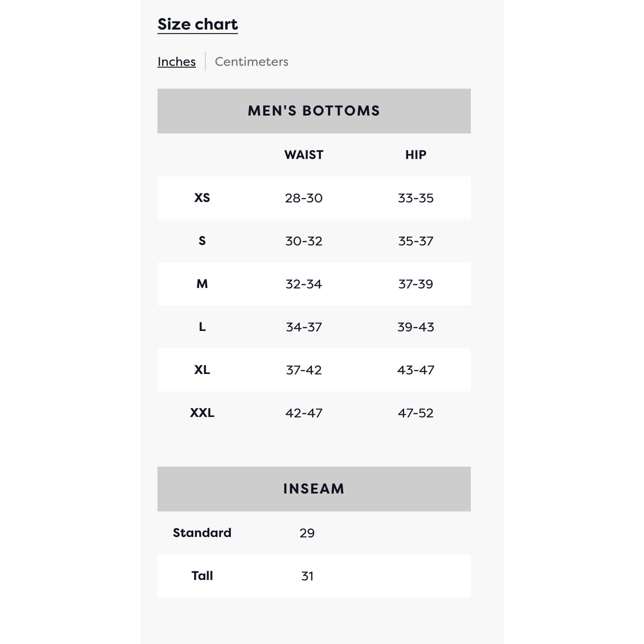The image size is (644, 644).
Task: Click the INSEAM table header
Action: pos(314,489)
